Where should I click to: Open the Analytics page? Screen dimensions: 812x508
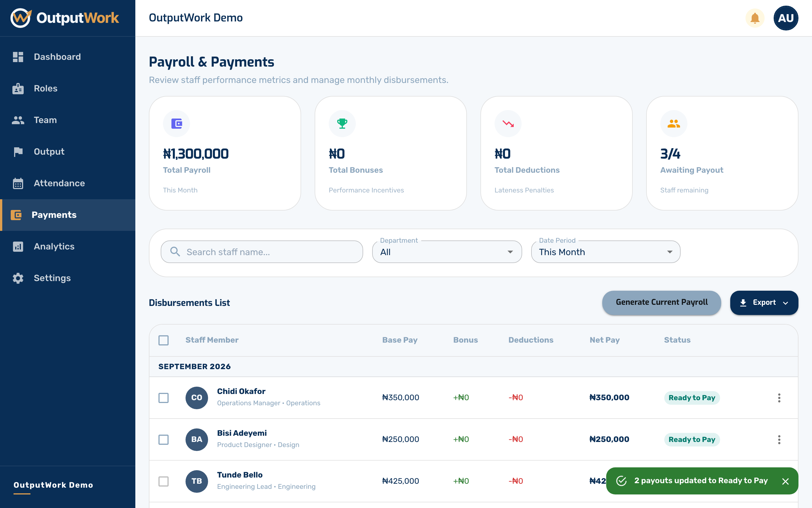pos(67,246)
